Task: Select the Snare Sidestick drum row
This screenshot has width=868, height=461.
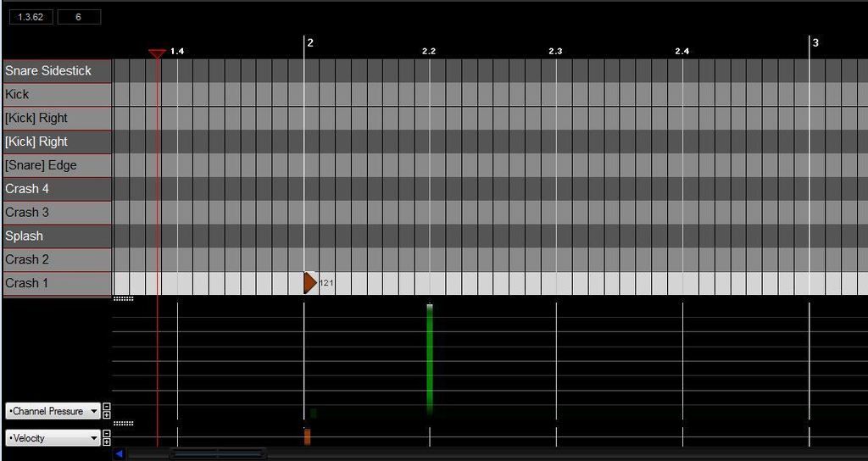Action: tap(58, 71)
